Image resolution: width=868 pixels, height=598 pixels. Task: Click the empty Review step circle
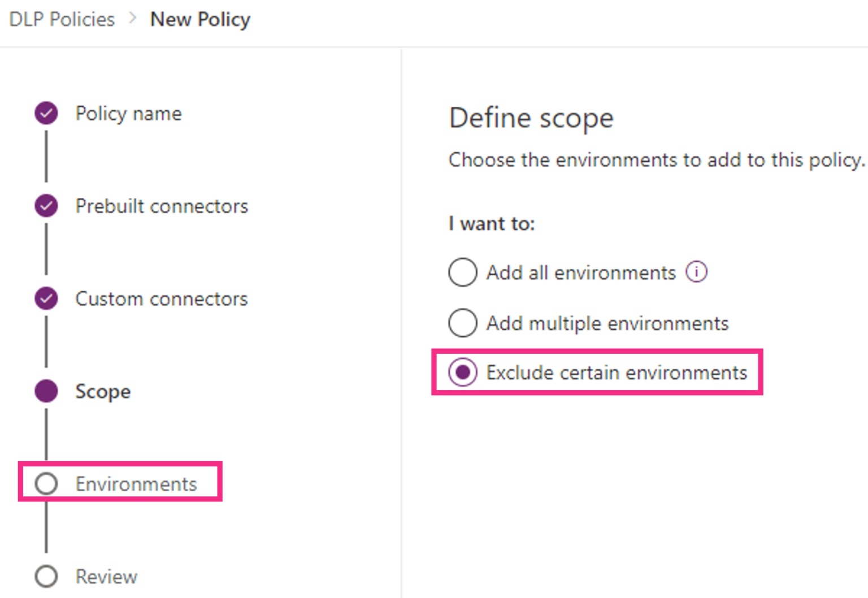click(46, 577)
